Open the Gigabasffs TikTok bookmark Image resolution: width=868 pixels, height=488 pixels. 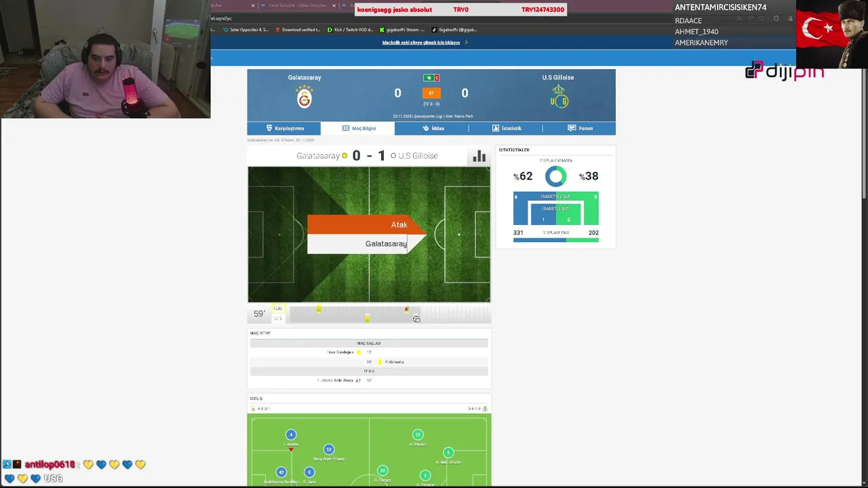click(x=454, y=30)
